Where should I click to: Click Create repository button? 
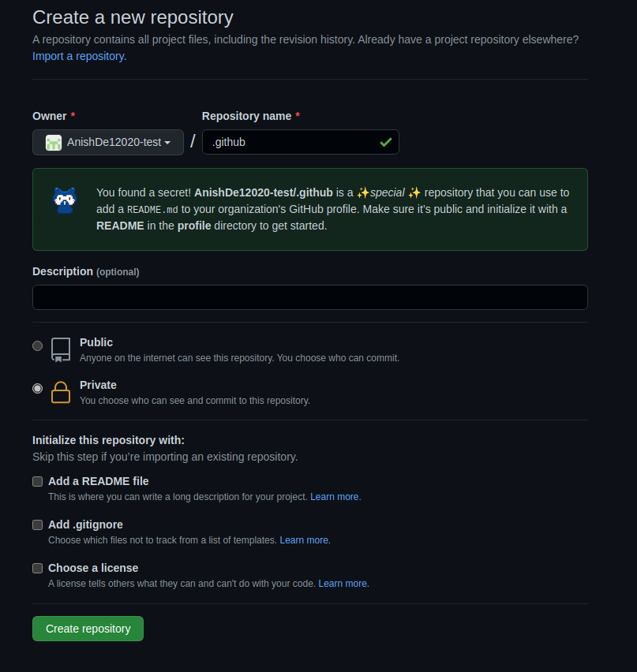pos(88,629)
